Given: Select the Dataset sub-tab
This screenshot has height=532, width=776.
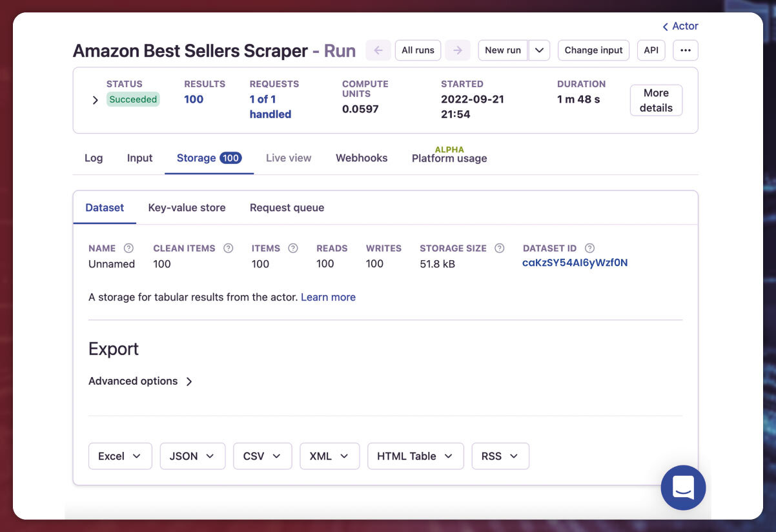Looking at the screenshot, I should [105, 208].
